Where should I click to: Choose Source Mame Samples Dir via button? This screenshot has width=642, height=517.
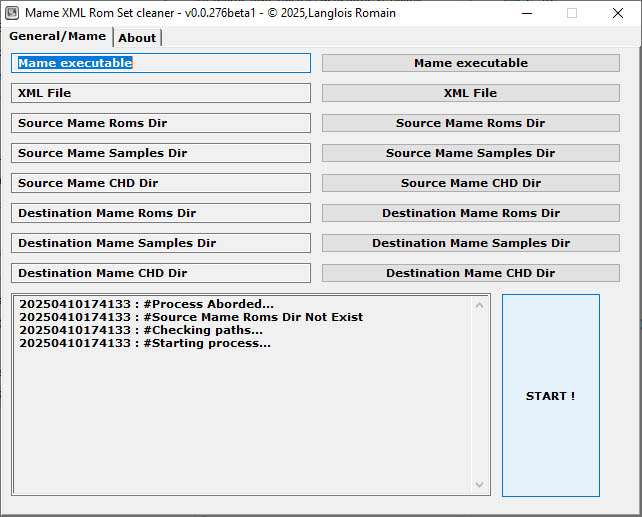pos(471,153)
